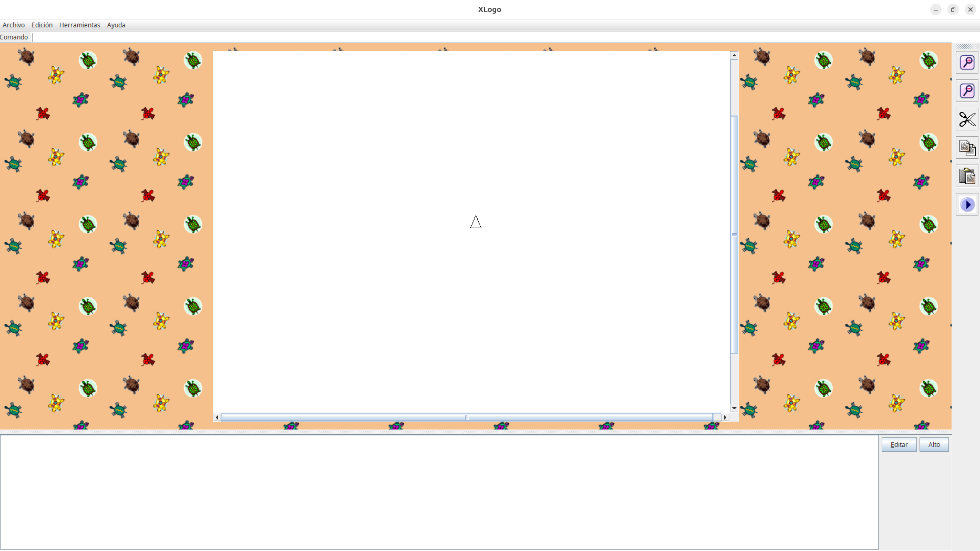Click the zoom out magnifier icon
The image size is (980, 551).
(967, 91)
